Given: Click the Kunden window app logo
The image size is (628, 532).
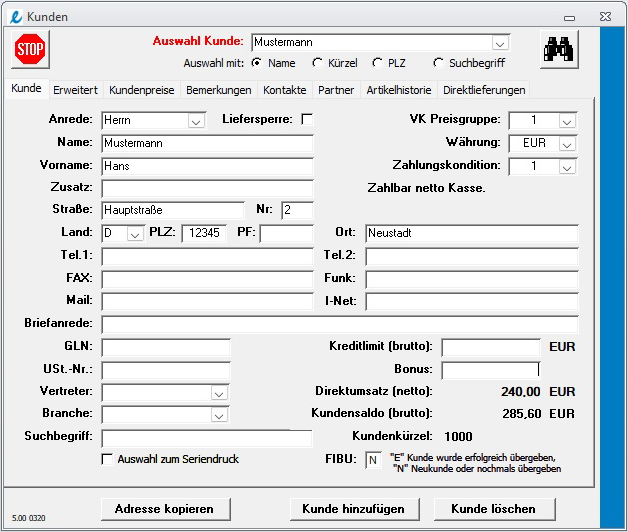Looking at the screenshot, I should click(16, 17).
